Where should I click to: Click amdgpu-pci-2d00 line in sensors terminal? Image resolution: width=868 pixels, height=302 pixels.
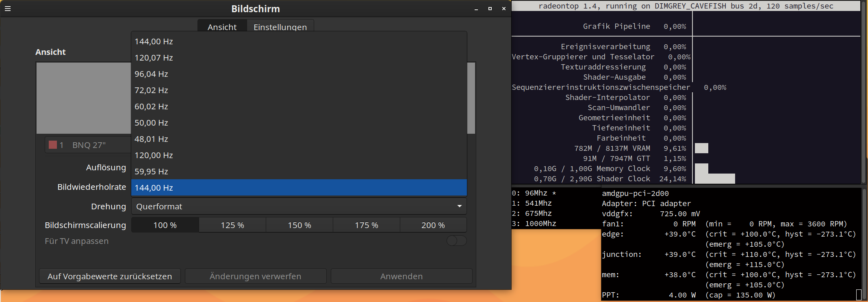point(635,193)
